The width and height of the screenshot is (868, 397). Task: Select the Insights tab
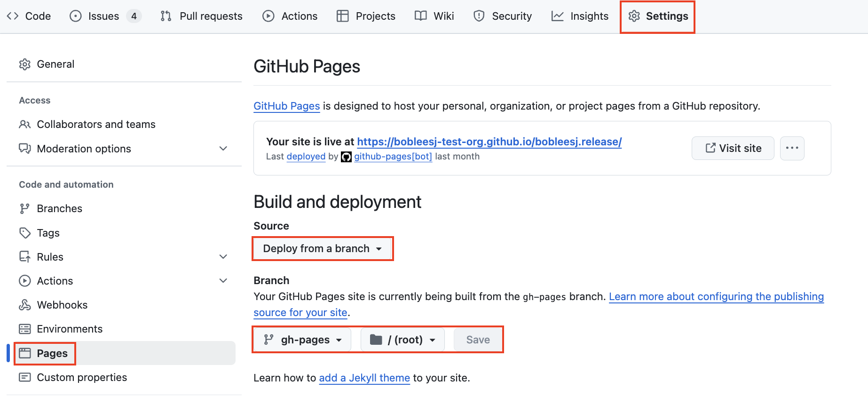[580, 16]
